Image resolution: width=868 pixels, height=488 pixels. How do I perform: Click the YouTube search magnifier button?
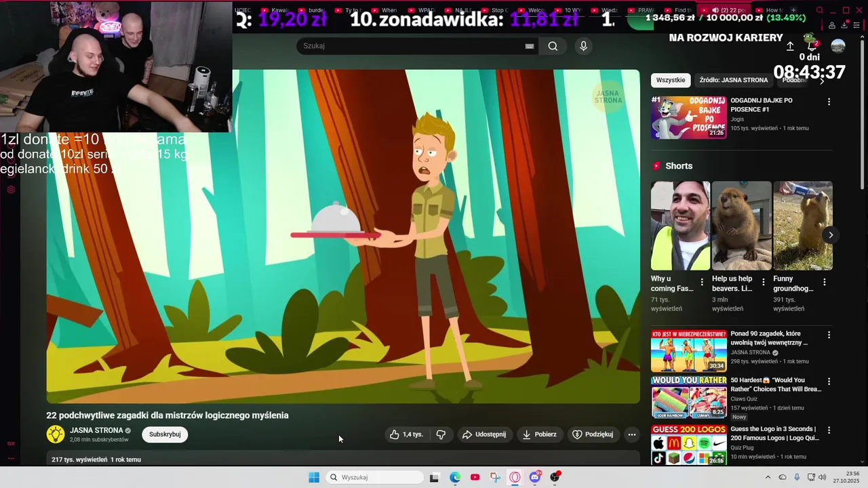(553, 46)
